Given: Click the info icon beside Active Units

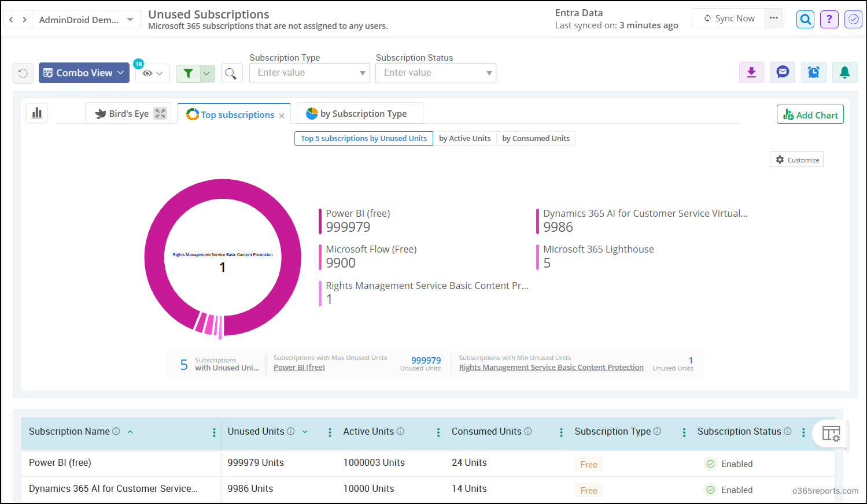Looking at the screenshot, I should [x=400, y=431].
